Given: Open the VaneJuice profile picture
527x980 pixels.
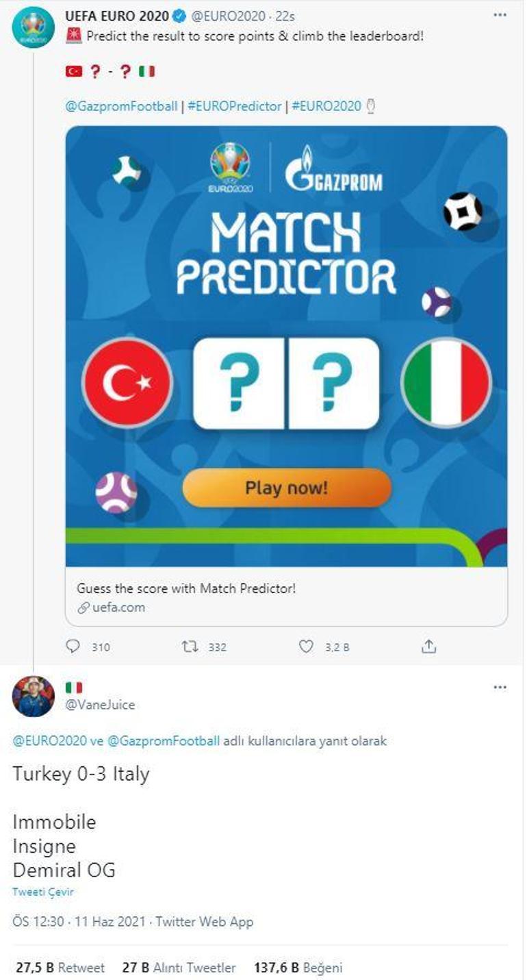Looking at the screenshot, I should tap(33, 696).
